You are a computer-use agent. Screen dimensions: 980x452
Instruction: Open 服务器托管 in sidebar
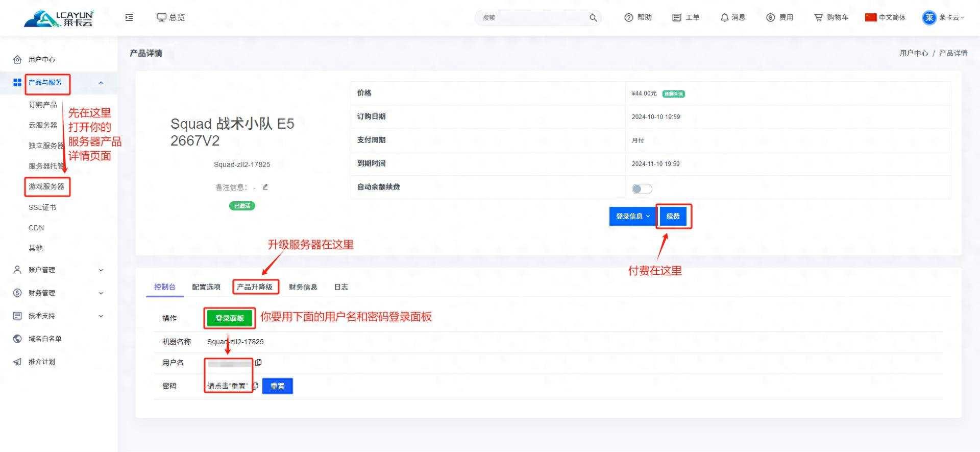pos(46,166)
